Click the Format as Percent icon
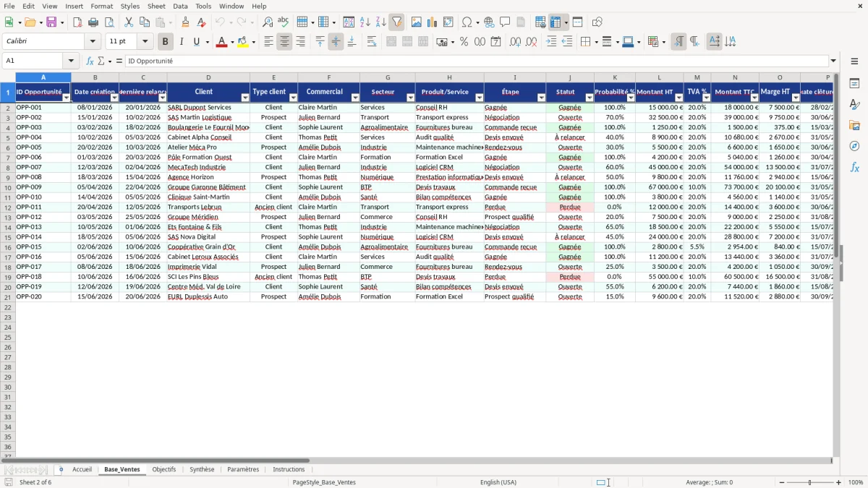The height and width of the screenshot is (488, 868). pos(464,42)
